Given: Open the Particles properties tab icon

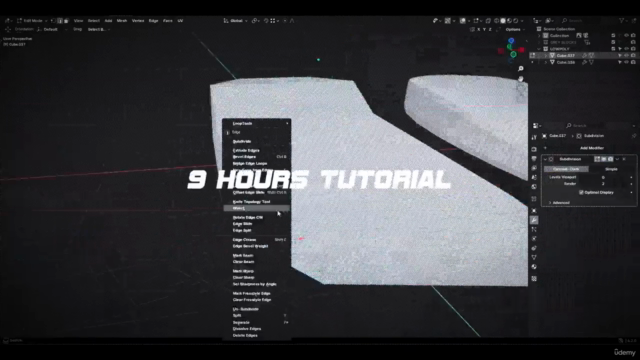Looking at the screenshot, I should (534, 229).
